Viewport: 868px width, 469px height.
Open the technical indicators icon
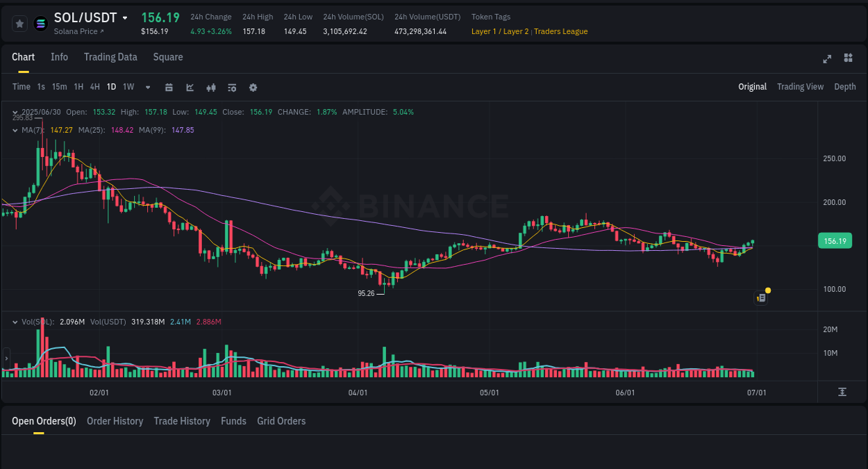(231, 87)
